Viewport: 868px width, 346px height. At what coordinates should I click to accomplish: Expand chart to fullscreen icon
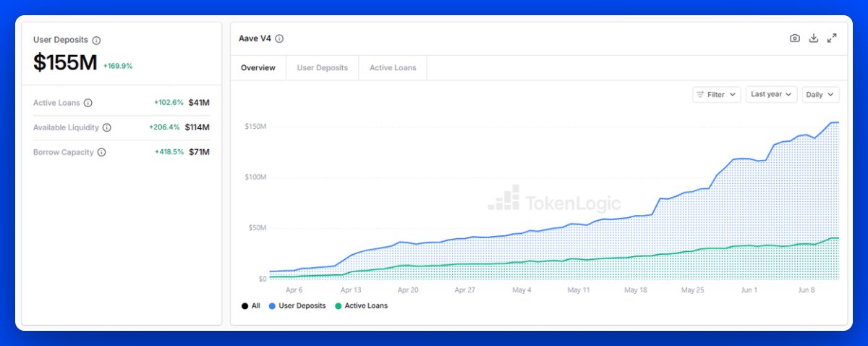[x=832, y=38]
